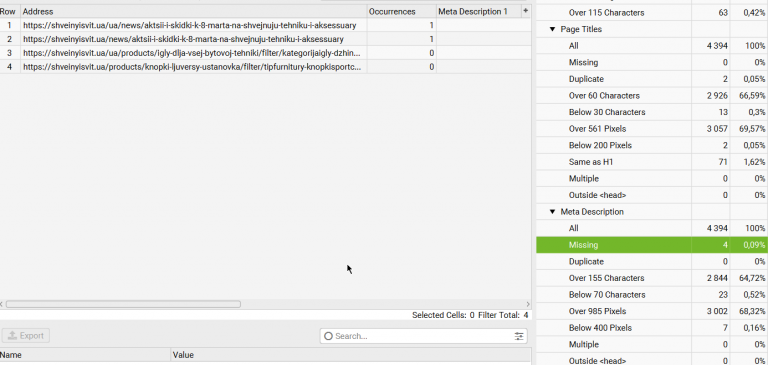Viewport: 768px width, 365px height.
Task: Select Meta Description Multiple filter
Action: coord(652,344)
